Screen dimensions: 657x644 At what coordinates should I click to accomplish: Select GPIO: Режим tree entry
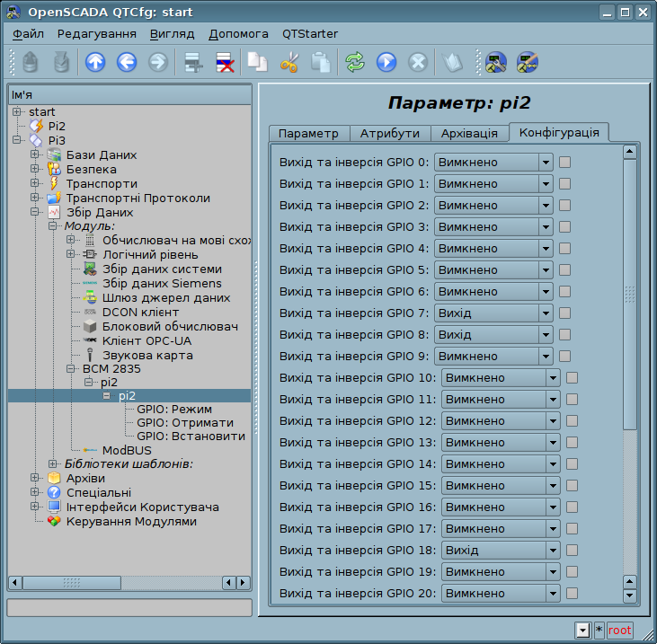pyautogui.click(x=174, y=409)
